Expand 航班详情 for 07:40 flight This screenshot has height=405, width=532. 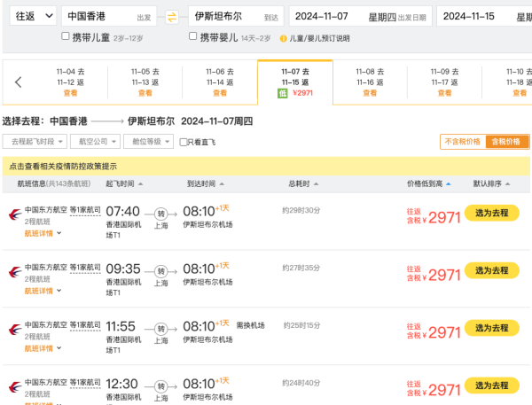(43, 233)
